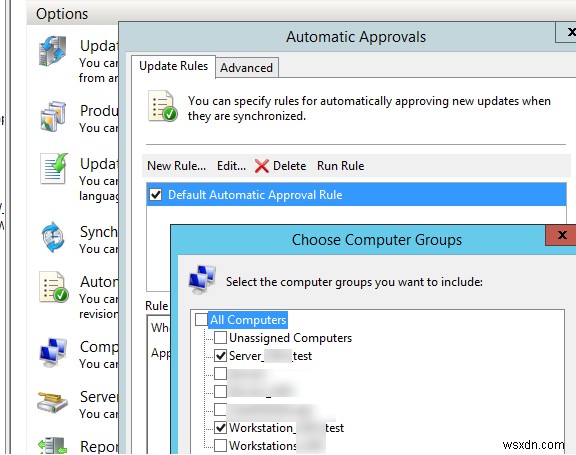The width and height of the screenshot is (576, 455).
Task: Click Run Rule in the toolbar
Action: click(x=341, y=166)
